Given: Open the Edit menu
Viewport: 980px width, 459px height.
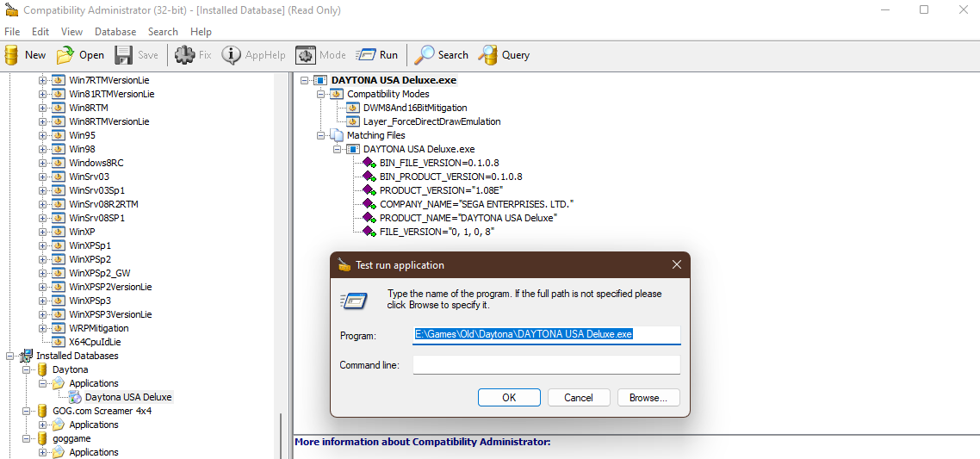Looking at the screenshot, I should pos(40,31).
